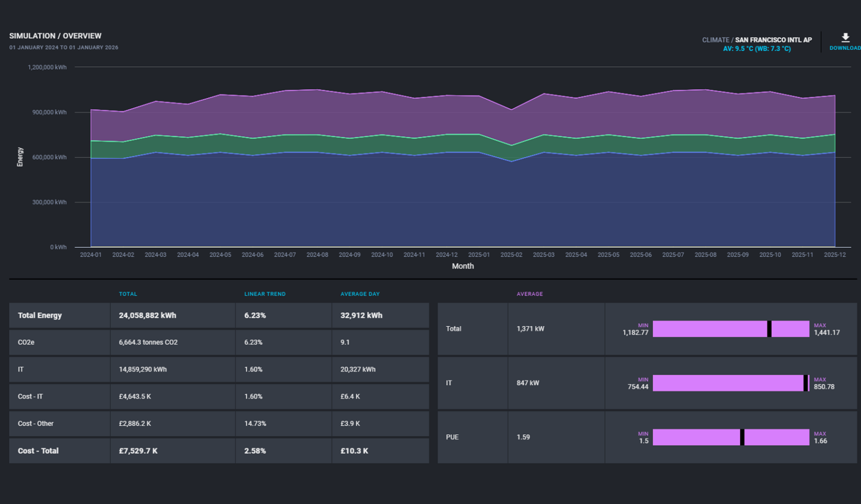Click the Cost - Other 14.73% trend value

click(255, 424)
